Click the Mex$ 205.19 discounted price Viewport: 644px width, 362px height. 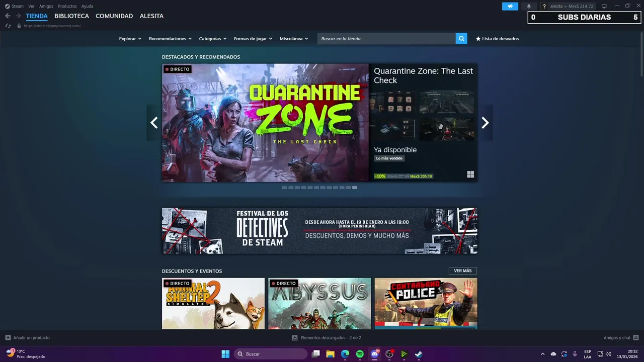pyautogui.click(x=421, y=176)
